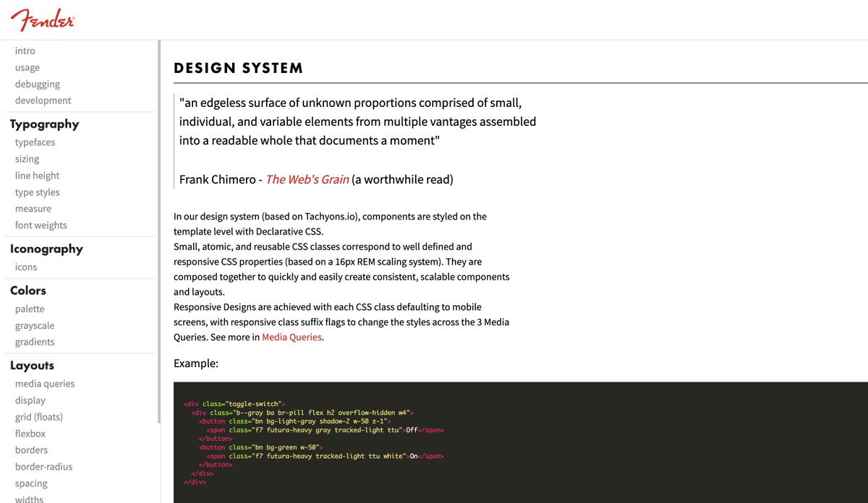Image resolution: width=868 pixels, height=503 pixels.
Task: Open the typefaces page
Action: (x=35, y=143)
